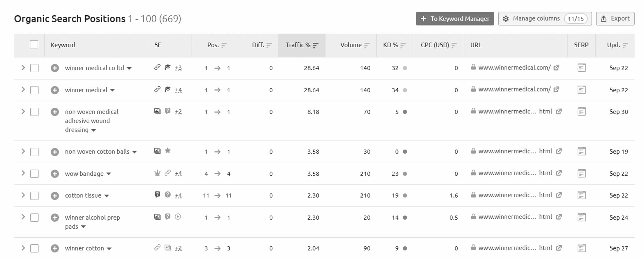Click To Keyword Manager button
Screen dimensions: 644x259
pyautogui.click(x=455, y=19)
